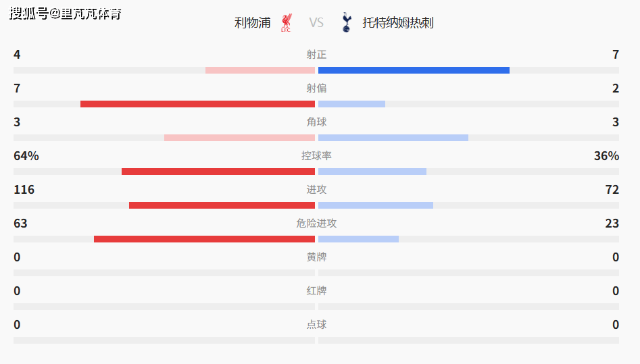Click the Liverpool club crest icon

click(286, 22)
